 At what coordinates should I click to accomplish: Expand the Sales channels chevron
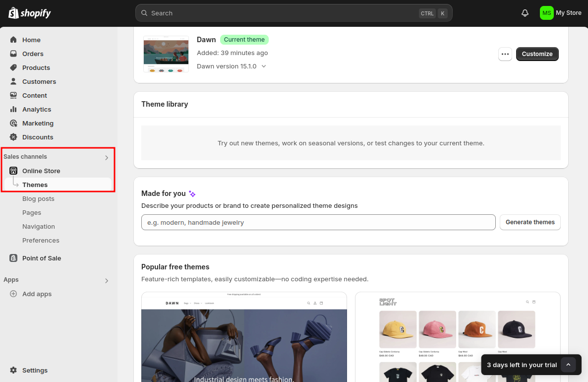[x=107, y=158]
